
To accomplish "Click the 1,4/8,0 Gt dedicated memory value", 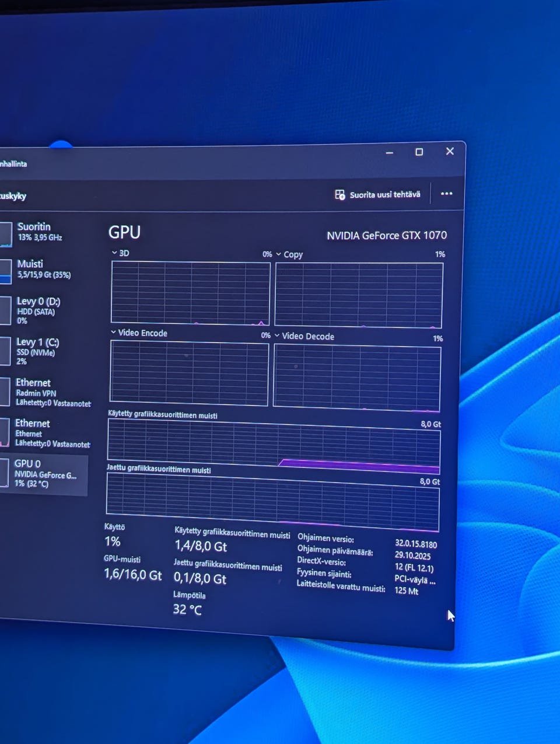I will pos(201,546).
